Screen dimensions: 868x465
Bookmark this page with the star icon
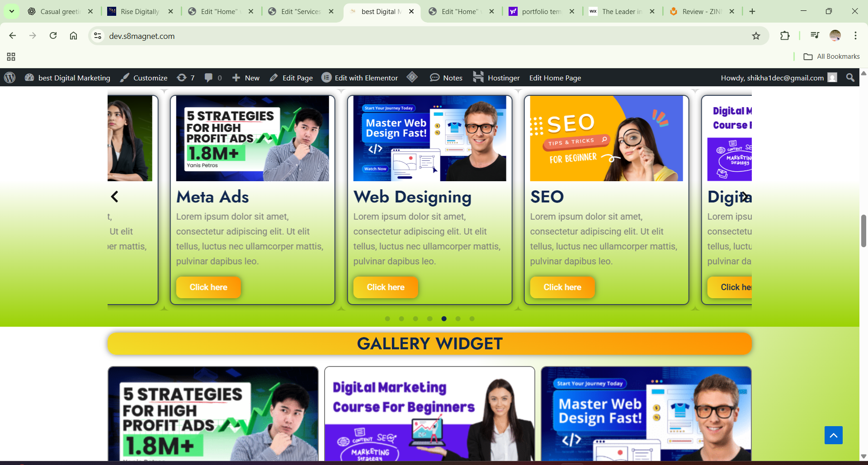(756, 36)
